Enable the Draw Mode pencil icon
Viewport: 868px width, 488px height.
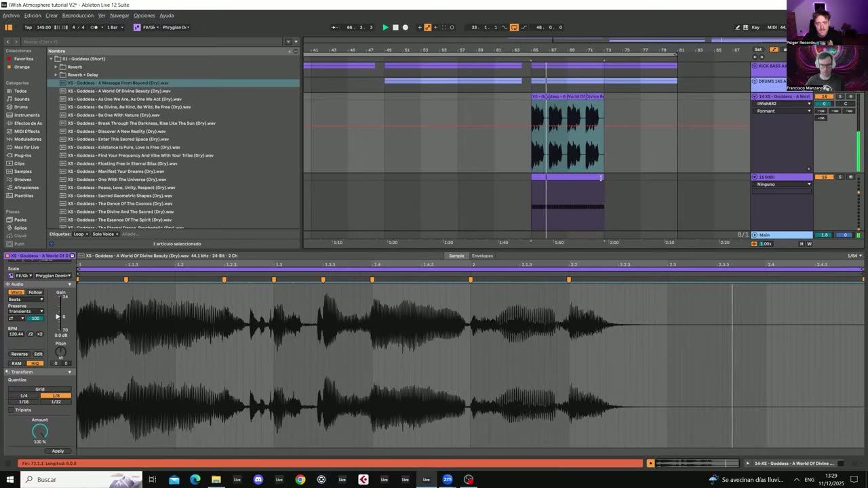click(738, 27)
